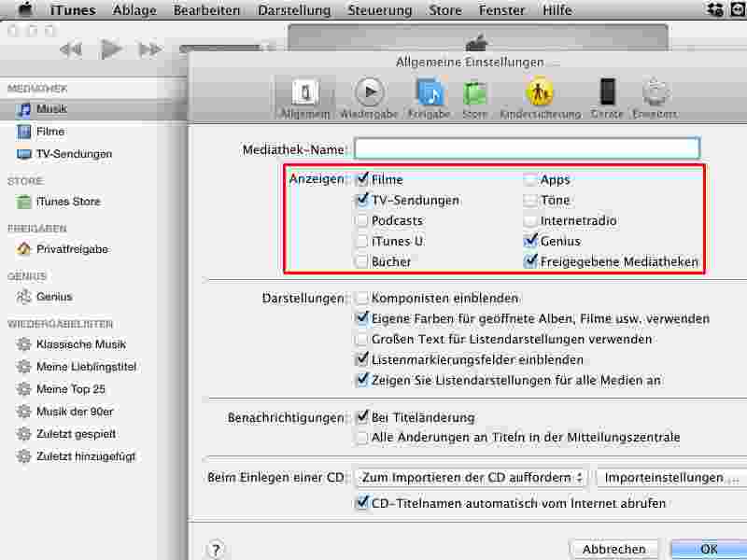Image resolution: width=747 pixels, height=560 pixels.
Task: Toggle CD-Titelnamen automatisch abrufen checkbox
Action: pyautogui.click(x=362, y=503)
